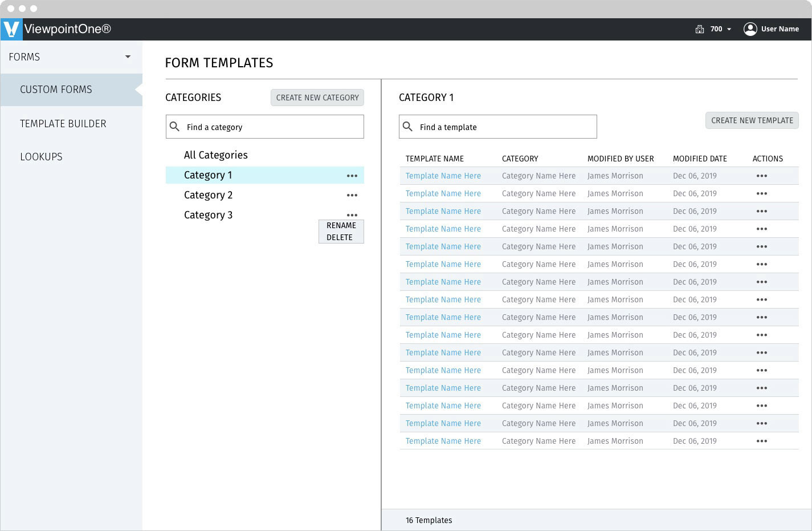Select FORMS in the sidebar
The height and width of the screenshot is (531, 812).
[x=25, y=57]
